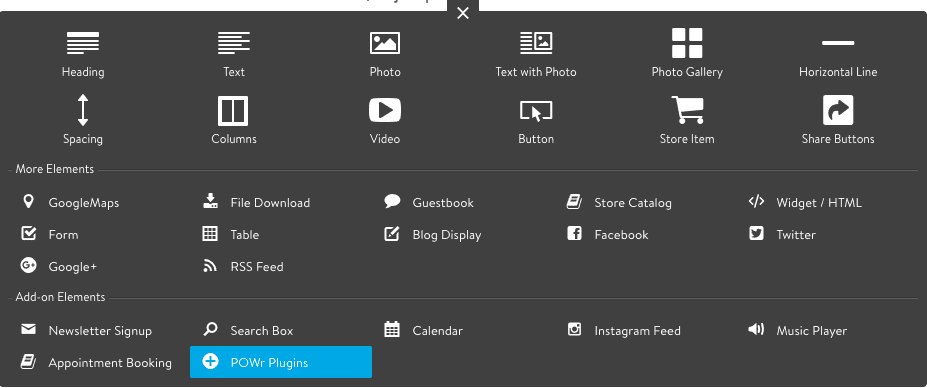Click the Newsletter Signup envelope icon
This screenshot has height=388, width=927.
pyautogui.click(x=28, y=329)
